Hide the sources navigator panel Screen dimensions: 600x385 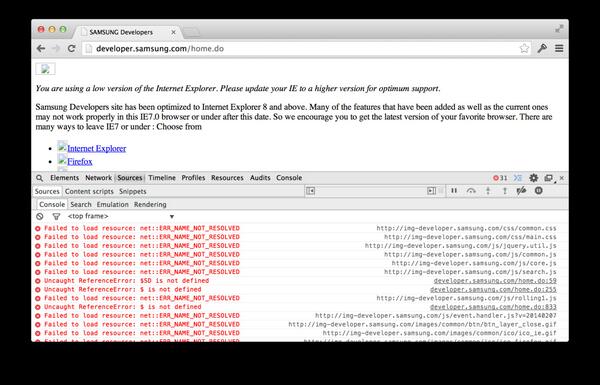coord(310,191)
